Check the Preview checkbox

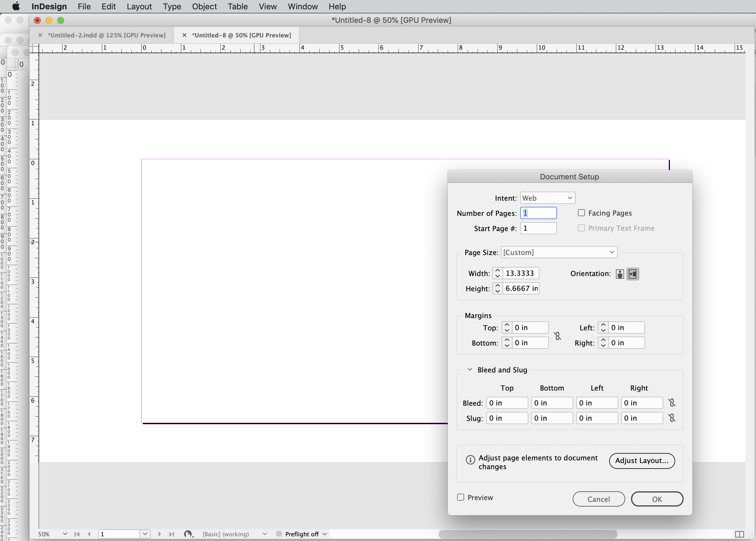460,497
